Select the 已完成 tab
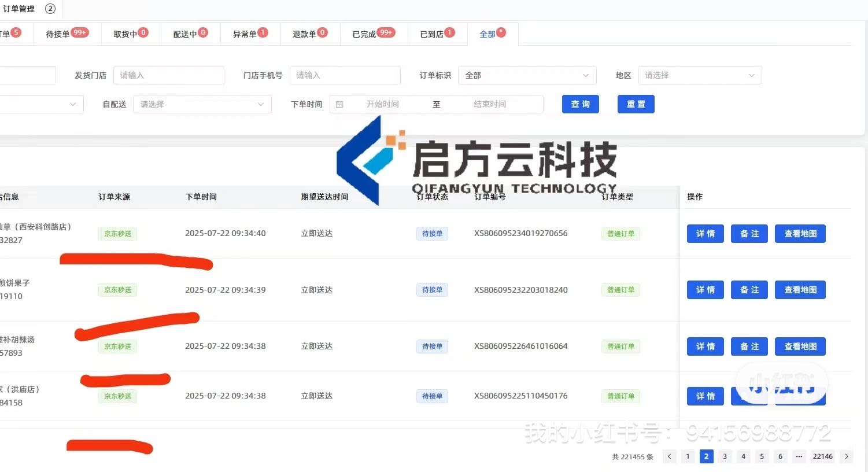 374,34
